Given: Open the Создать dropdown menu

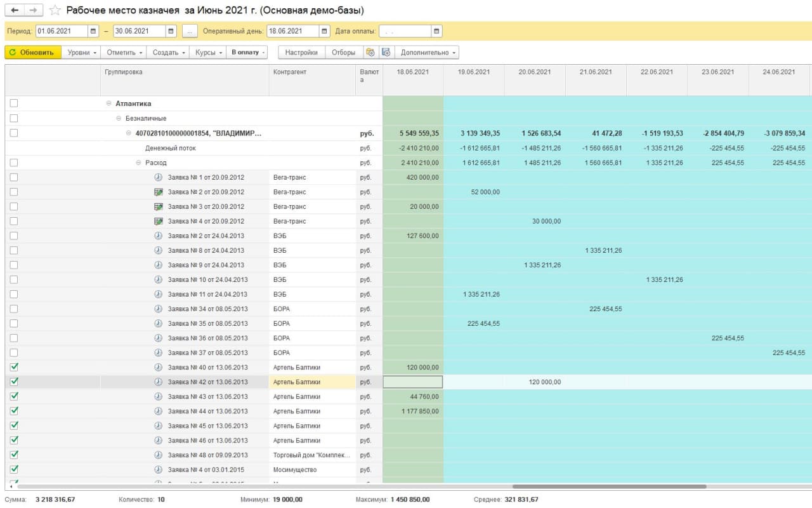Looking at the screenshot, I should (x=169, y=53).
